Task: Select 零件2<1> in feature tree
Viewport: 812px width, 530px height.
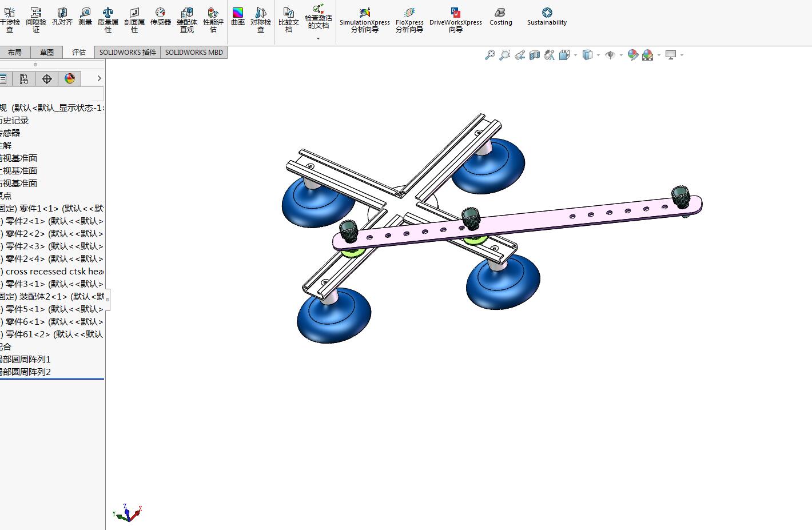Action: point(52,221)
